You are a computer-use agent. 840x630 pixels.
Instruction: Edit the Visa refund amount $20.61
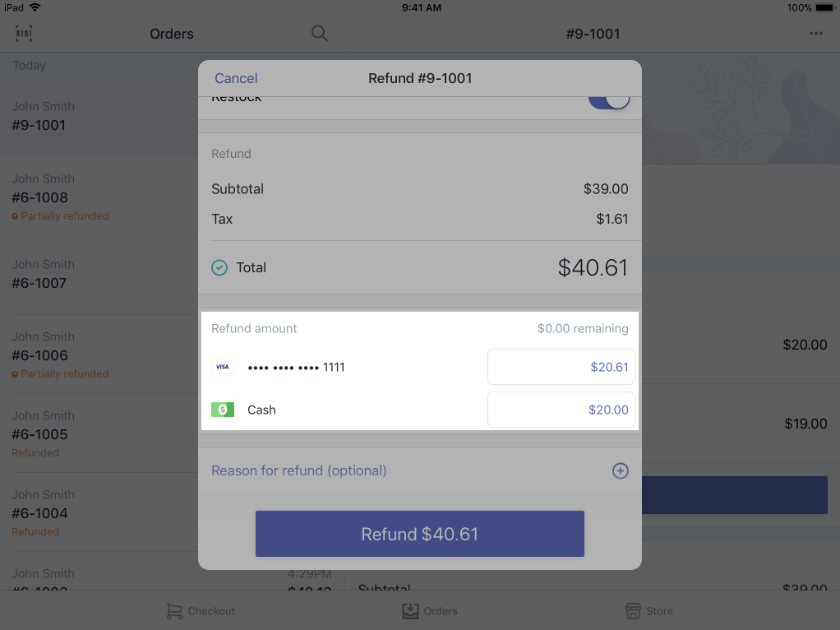561,367
